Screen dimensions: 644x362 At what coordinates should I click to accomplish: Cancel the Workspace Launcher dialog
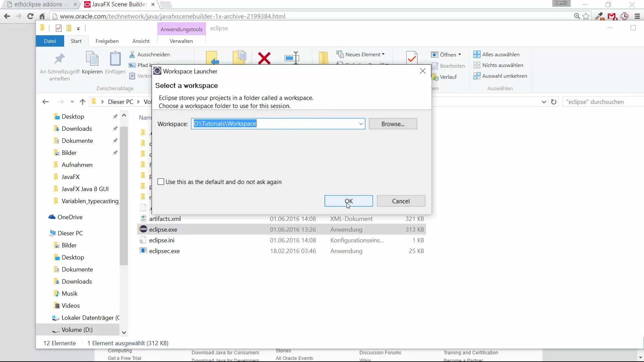[x=401, y=201]
